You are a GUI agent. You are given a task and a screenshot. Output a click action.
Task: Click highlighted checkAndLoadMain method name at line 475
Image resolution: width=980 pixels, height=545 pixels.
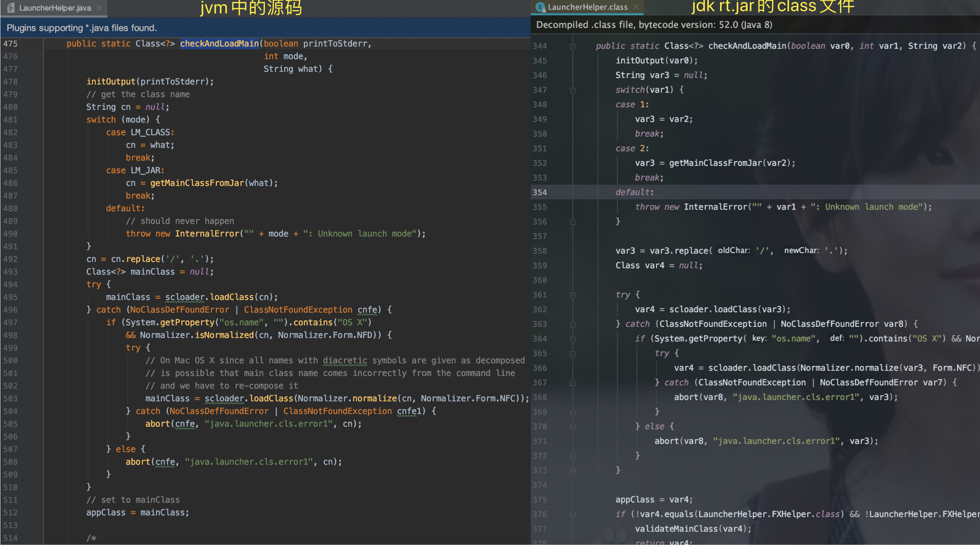[219, 44]
